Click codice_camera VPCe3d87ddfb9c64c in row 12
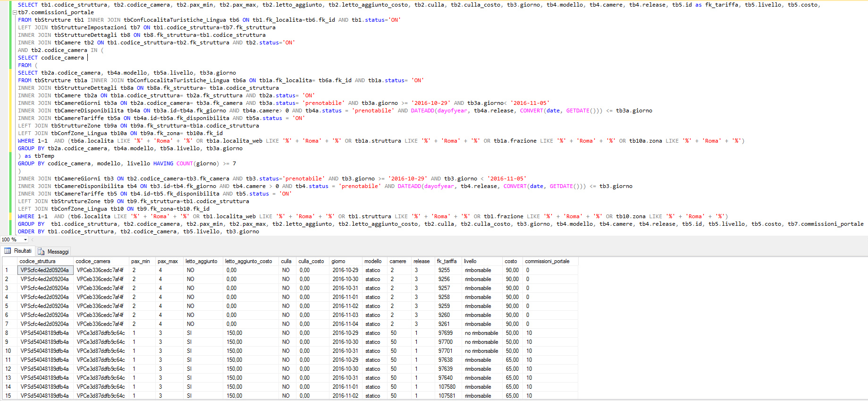 pyautogui.click(x=101, y=369)
